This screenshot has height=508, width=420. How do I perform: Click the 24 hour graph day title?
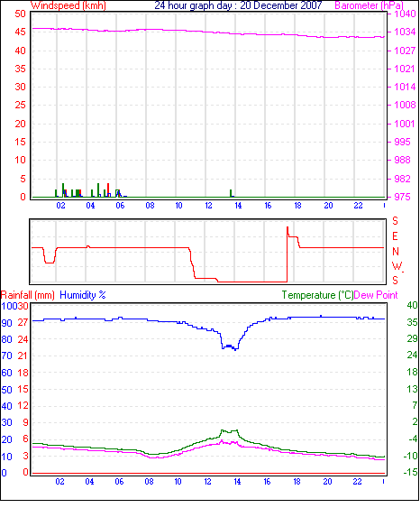(x=238, y=5)
